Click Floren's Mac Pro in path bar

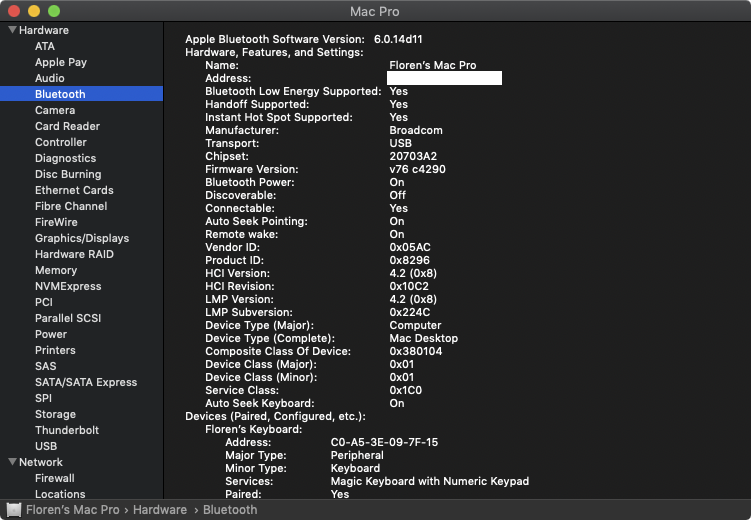pyautogui.click(x=73, y=510)
